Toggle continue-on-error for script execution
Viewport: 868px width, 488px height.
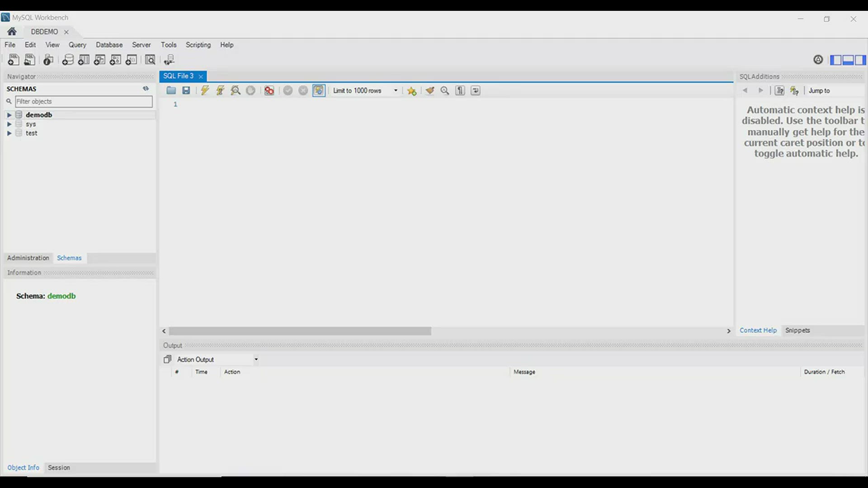pos(269,90)
